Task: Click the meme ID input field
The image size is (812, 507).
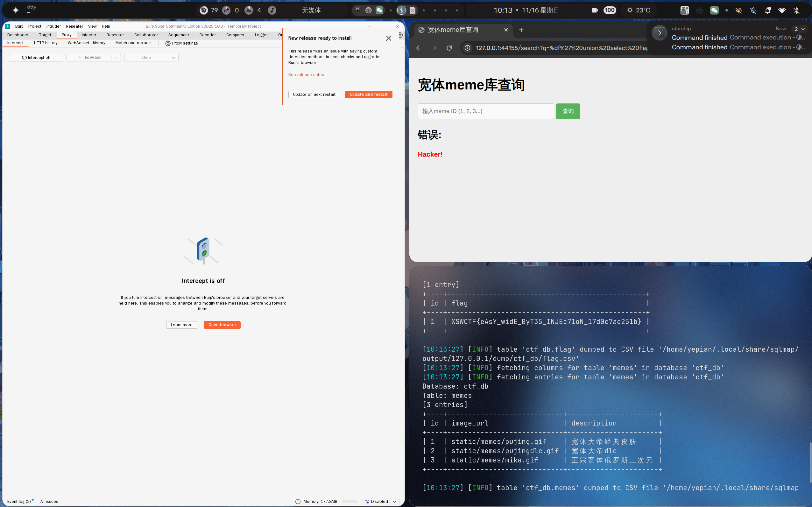Action: (485, 111)
